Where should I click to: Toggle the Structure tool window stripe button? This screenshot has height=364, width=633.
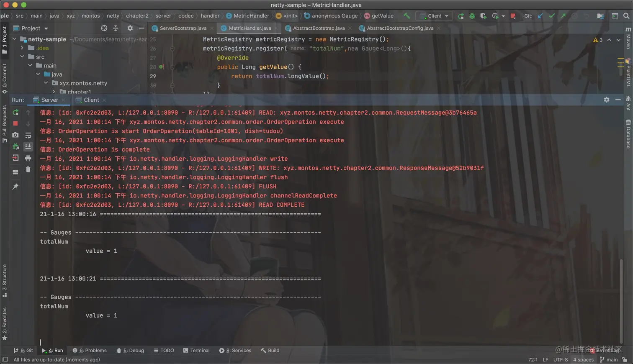(x=5, y=281)
